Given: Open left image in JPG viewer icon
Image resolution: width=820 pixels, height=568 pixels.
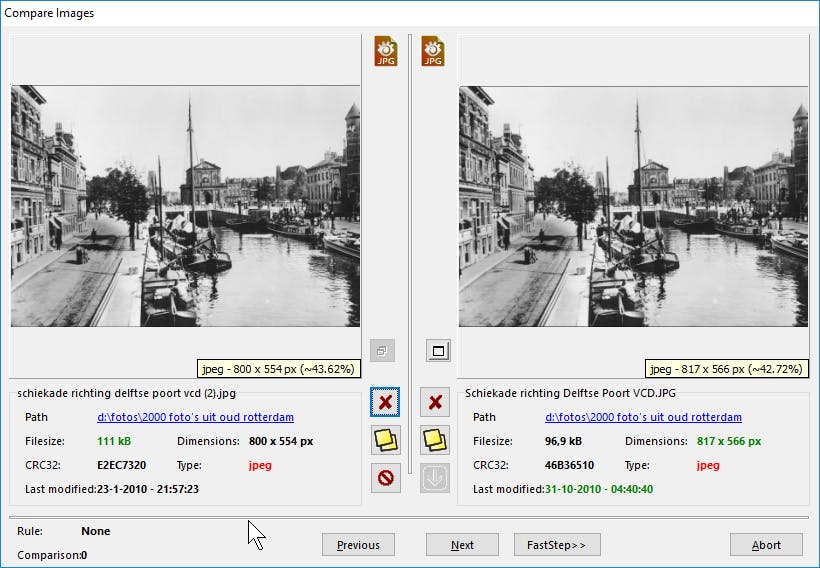Looking at the screenshot, I should click(x=385, y=51).
